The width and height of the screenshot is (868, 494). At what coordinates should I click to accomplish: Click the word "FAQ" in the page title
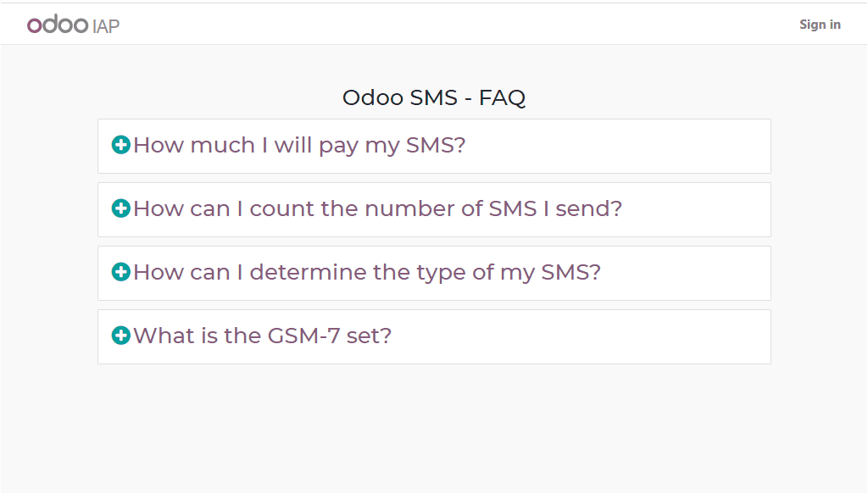pos(502,98)
